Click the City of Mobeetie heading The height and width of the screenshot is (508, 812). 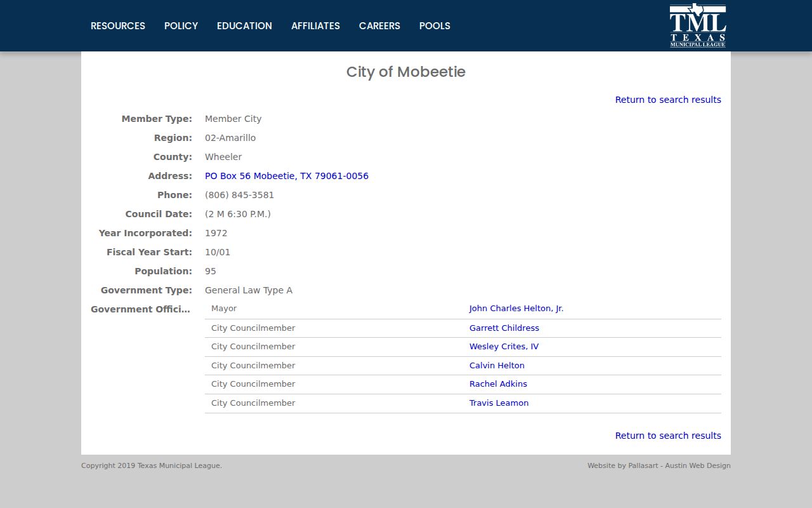click(x=406, y=72)
